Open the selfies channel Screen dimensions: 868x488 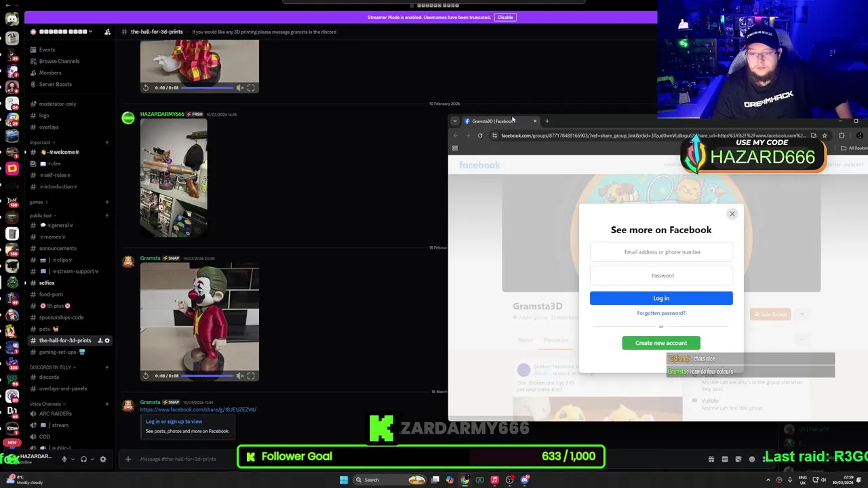[x=47, y=283]
